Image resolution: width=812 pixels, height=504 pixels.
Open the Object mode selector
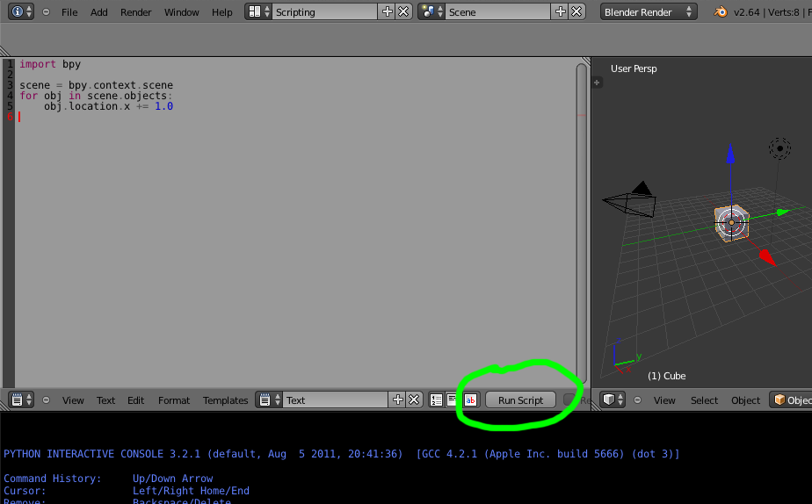[791, 400]
